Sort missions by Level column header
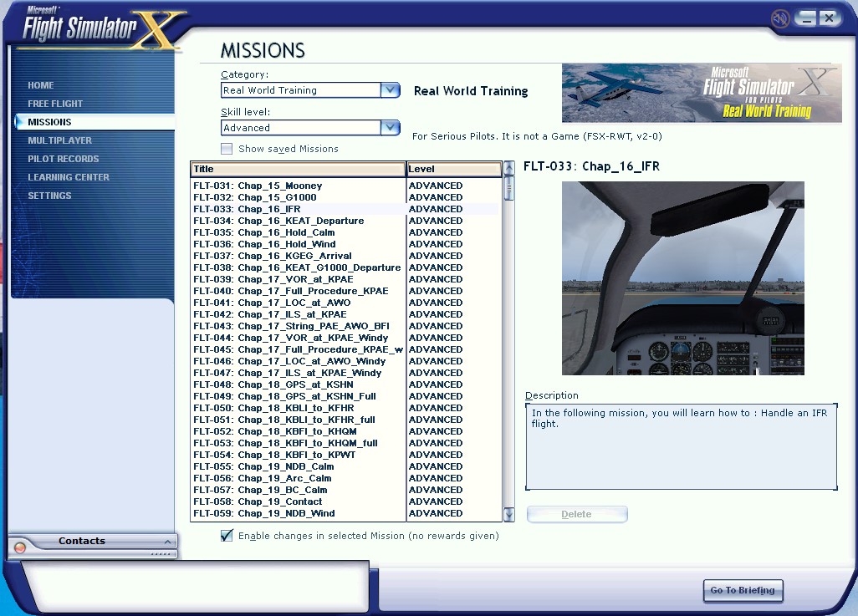Screen dimensions: 858x616 point(453,169)
